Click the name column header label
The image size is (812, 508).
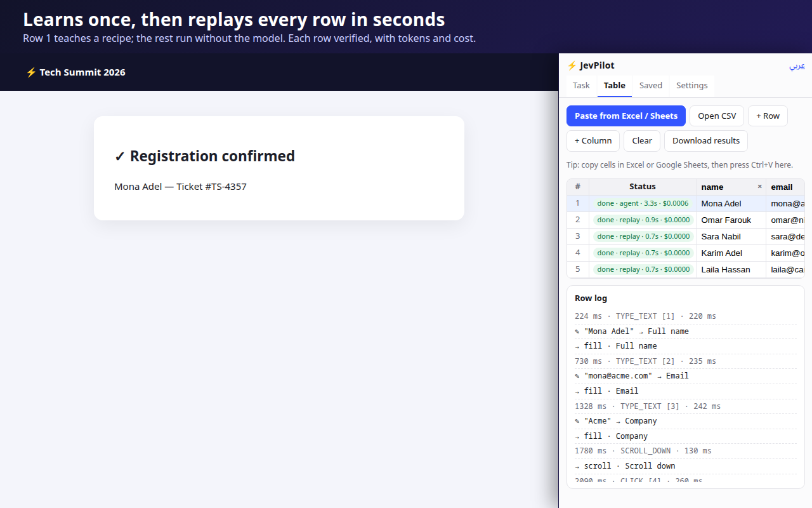(712, 187)
